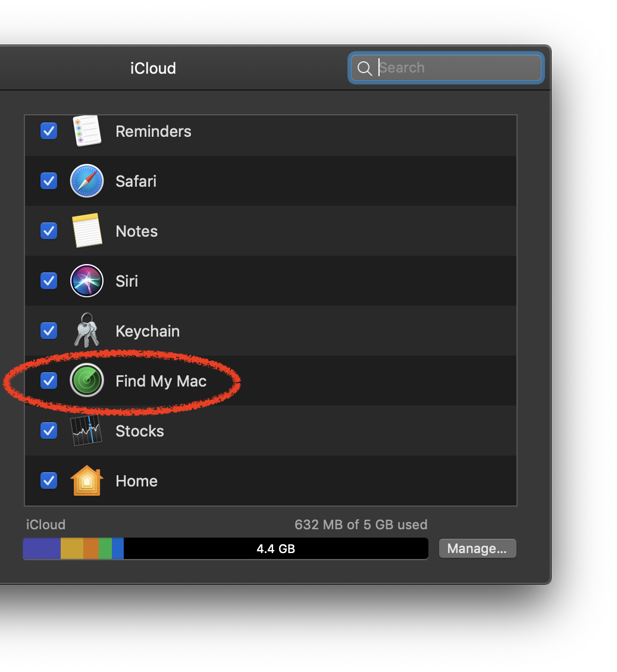Toggle the Find My Mac checkbox
Image resolution: width=617 pixels, height=672 pixels.
(x=49, y=381)
